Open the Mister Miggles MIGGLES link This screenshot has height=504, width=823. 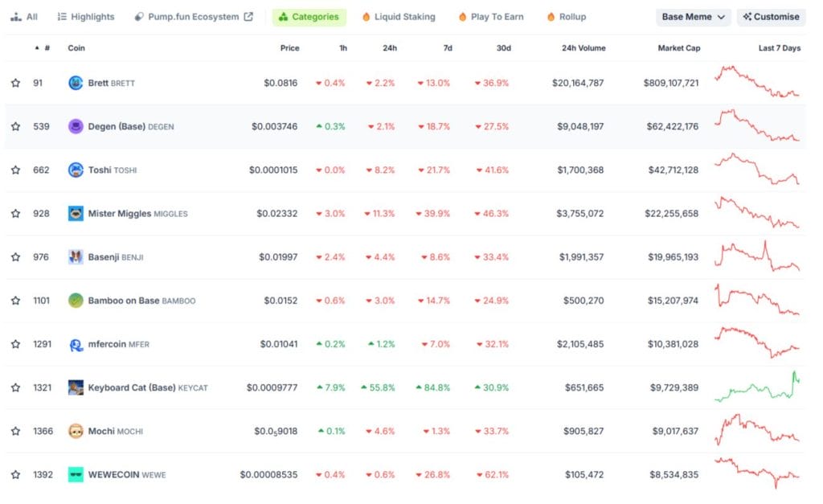tap(137, 214)
